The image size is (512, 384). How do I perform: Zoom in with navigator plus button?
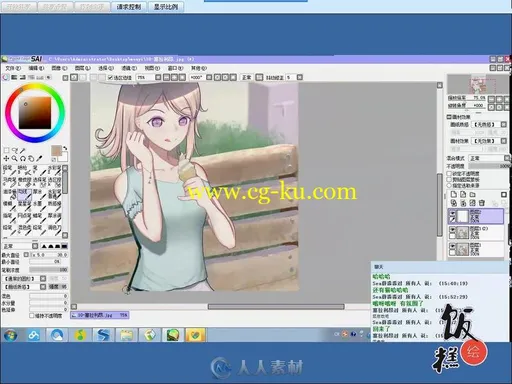tap(499, 99)
